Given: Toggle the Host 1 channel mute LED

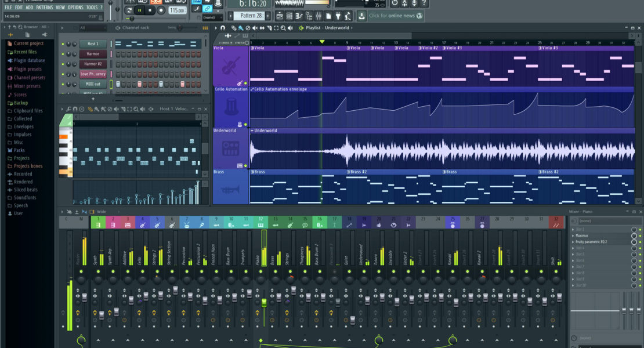Looking at the screenshot, I should [x=63, y=44].
